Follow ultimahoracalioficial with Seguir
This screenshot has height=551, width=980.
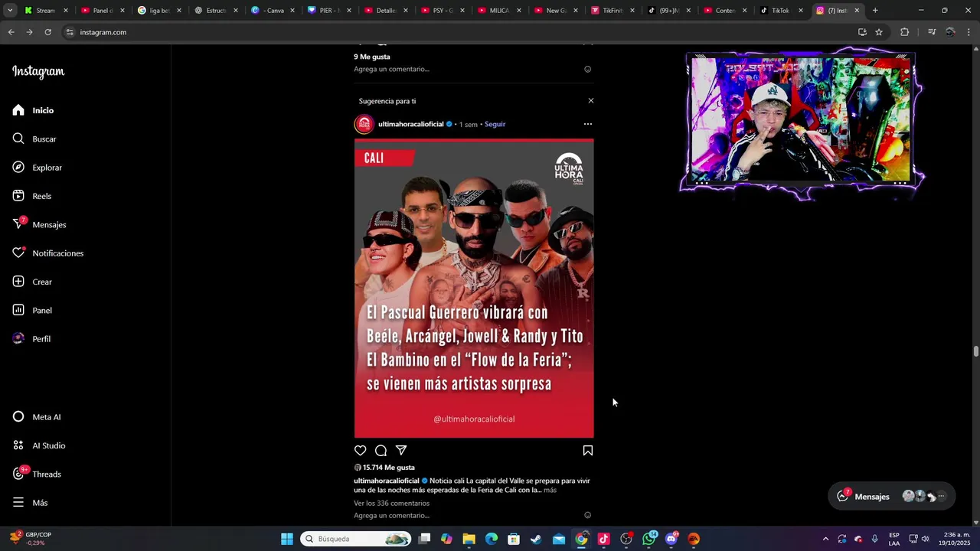click(495, 124)
